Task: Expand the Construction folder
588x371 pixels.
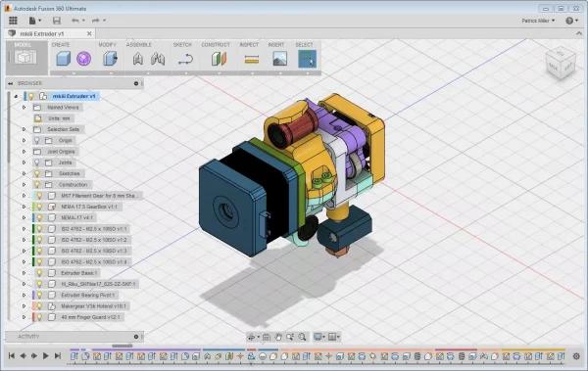Action: tap(24, 185)
